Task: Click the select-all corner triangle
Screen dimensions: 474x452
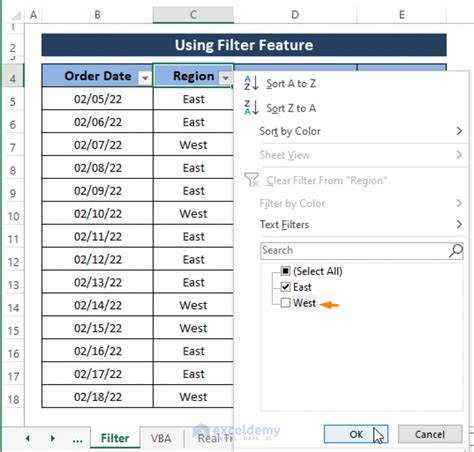Action: (16, 15)
